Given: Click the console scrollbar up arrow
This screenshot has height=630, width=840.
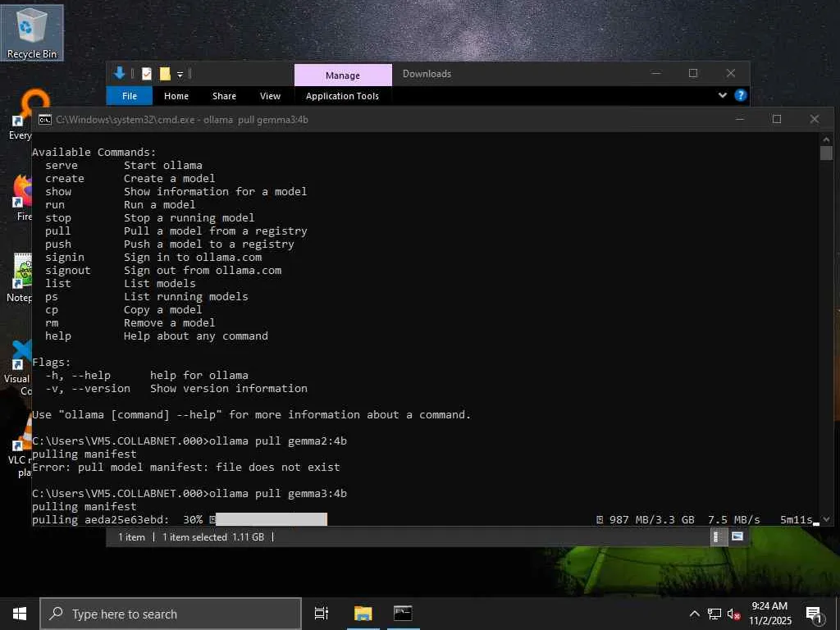Looking at the screenshot, I should tap(826, 139).
